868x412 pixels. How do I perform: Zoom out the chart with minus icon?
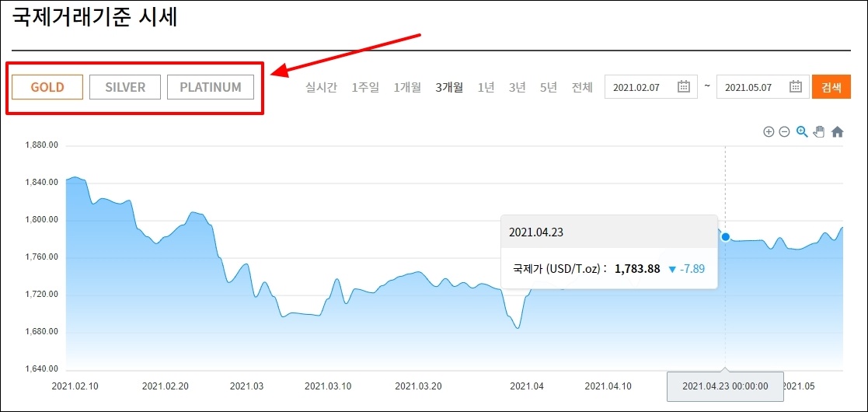pos(784,132)
